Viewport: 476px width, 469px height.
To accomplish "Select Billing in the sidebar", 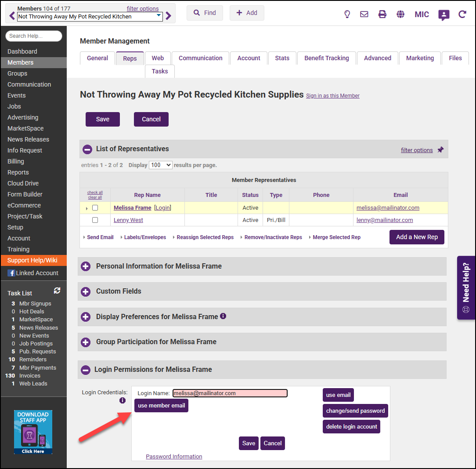I will click(16, 161).
